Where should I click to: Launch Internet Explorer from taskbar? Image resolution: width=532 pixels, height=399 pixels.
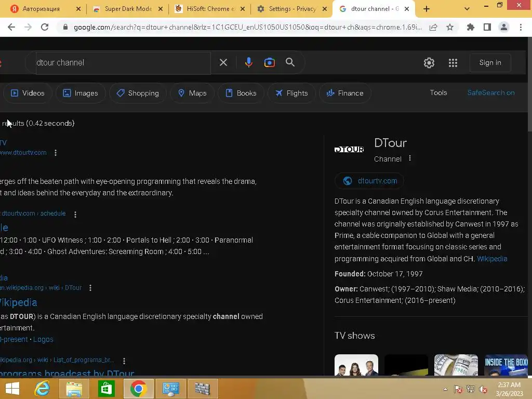(43, 388)
